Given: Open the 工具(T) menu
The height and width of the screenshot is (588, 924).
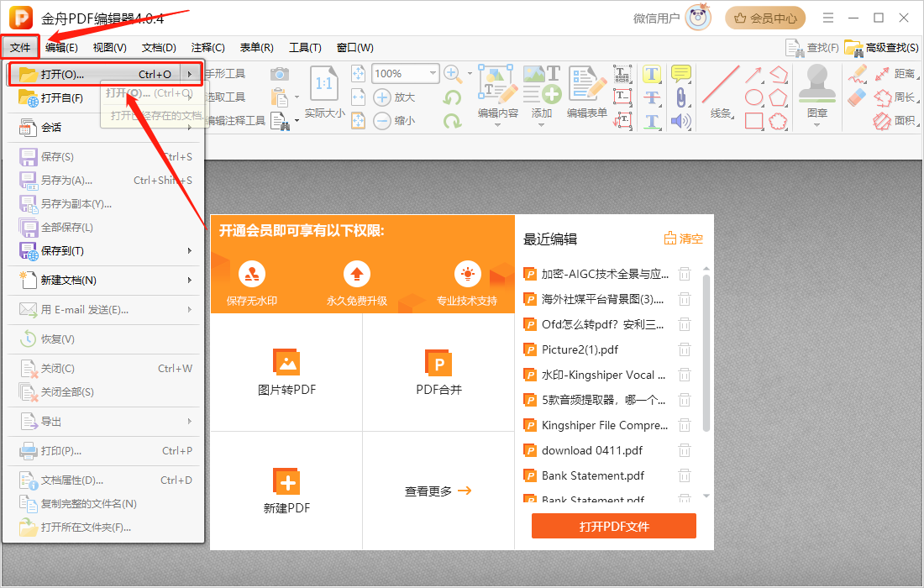Looking at the screenshot, I should [x=305, y=48].
